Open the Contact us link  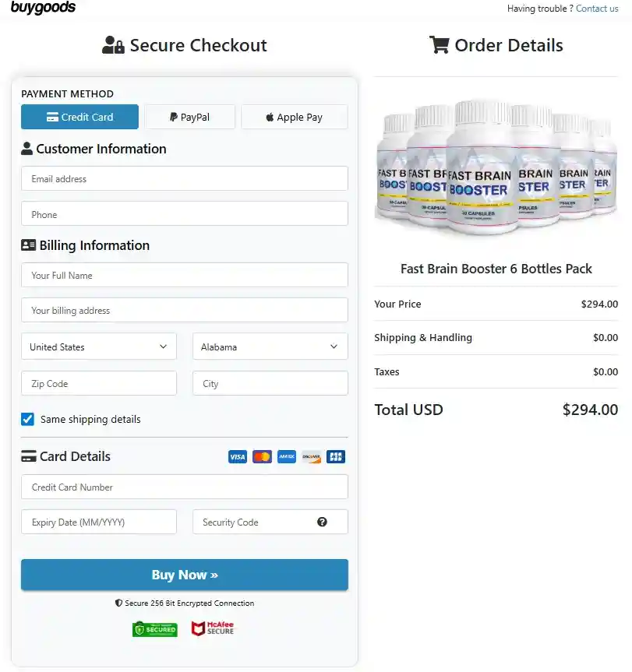(x=597, y=9)
